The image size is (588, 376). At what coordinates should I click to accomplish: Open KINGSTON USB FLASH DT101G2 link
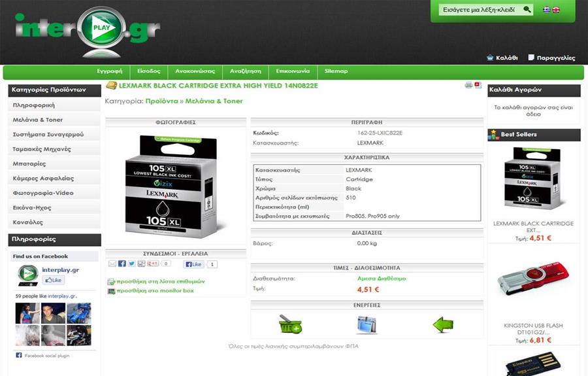pos(533,329)
